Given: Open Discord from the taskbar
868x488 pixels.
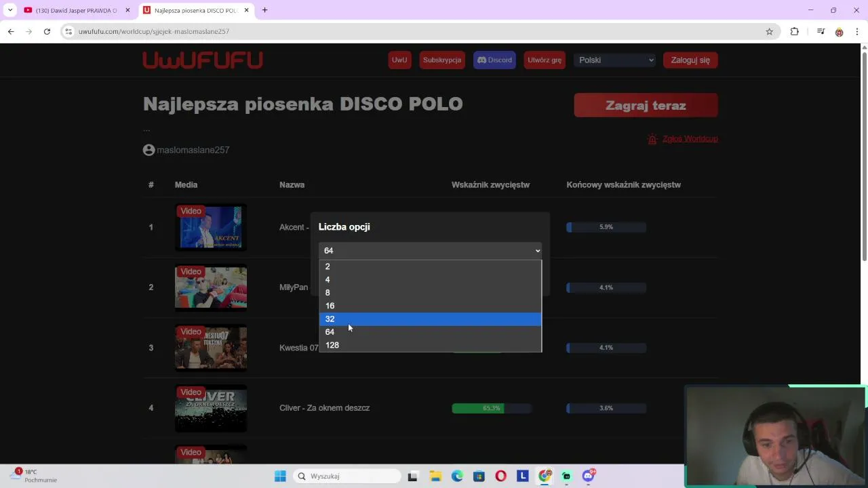Looking at the screenshot, I should pos(589,476).
